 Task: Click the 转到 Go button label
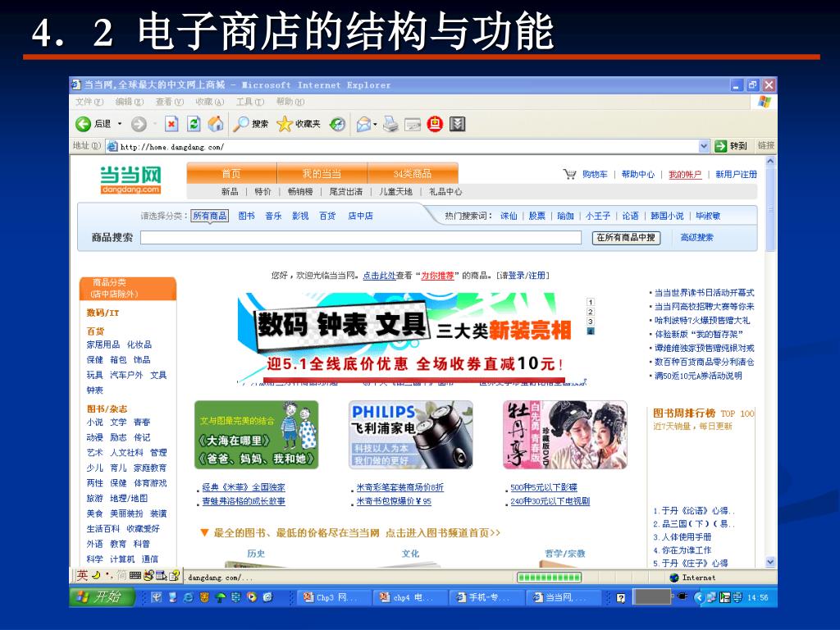tap(737, 146)
